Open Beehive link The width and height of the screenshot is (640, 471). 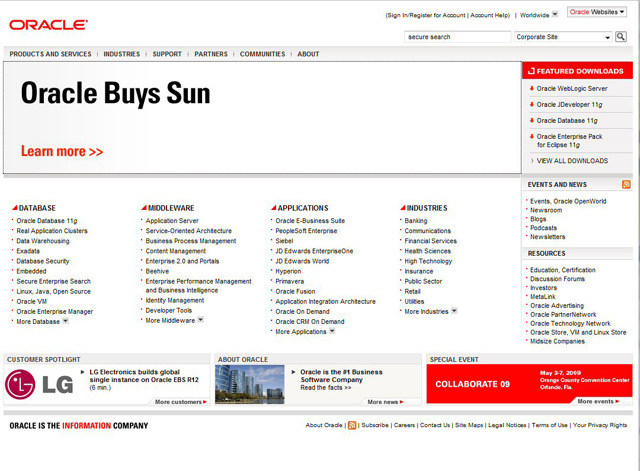click(157, 271)
